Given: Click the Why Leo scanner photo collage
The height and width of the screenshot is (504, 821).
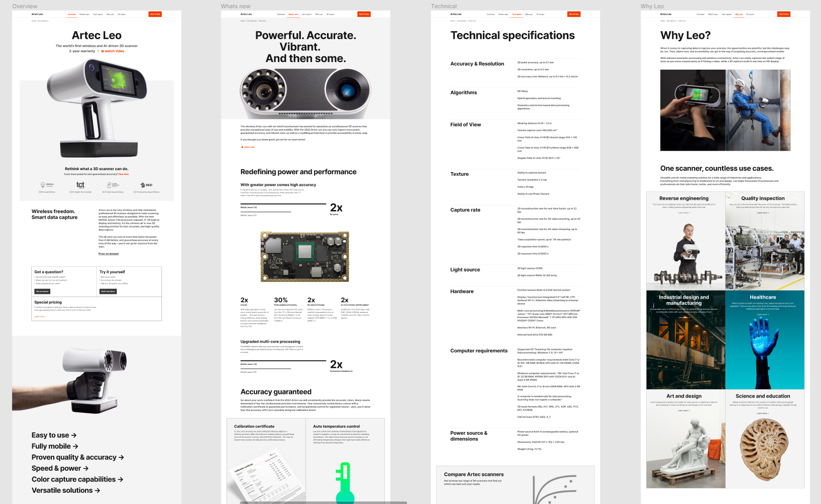Looking at the screenshot, I should click(725, 110).
